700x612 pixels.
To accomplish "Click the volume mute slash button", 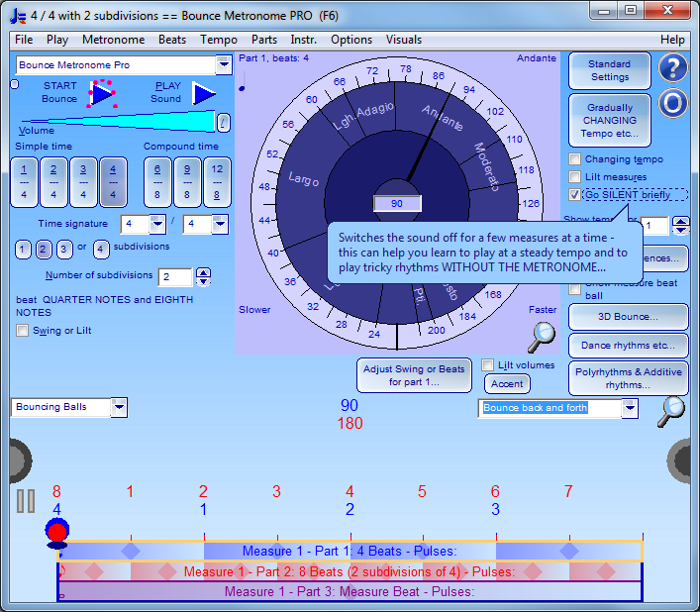I will click(223, 123).
